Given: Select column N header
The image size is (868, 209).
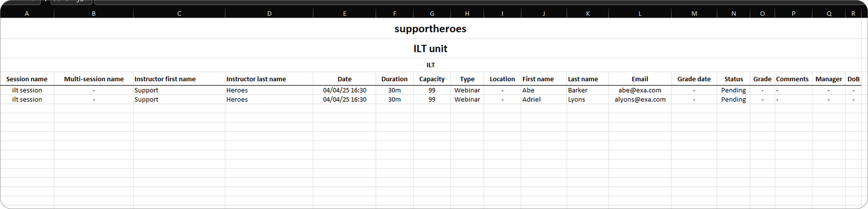Looking at the screenshot, I should click(733, 14).
